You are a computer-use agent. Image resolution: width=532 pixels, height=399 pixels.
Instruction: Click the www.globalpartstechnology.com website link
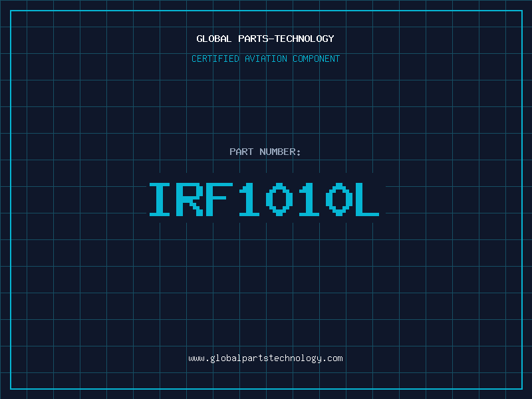tap(265, 358)
